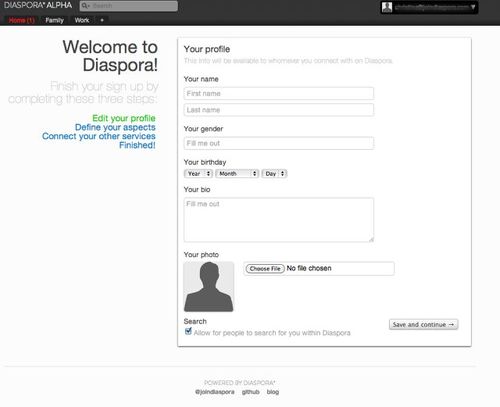
Task: Open Connect your other services link
Action: (99, 136)
